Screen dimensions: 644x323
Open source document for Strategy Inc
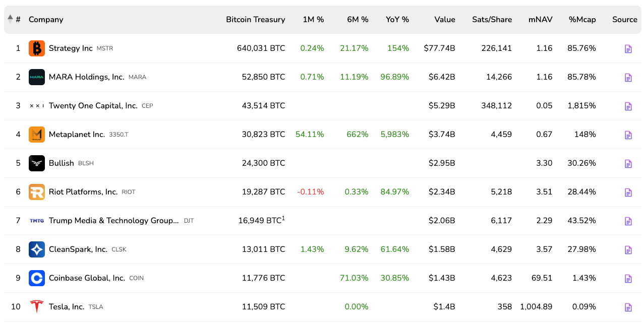point(628,49)
